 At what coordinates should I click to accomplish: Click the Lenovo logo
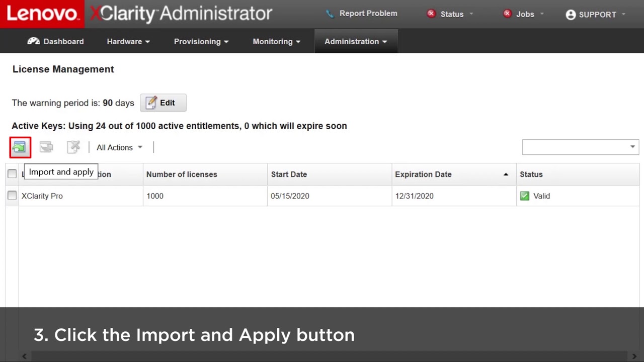click(42, 14)
